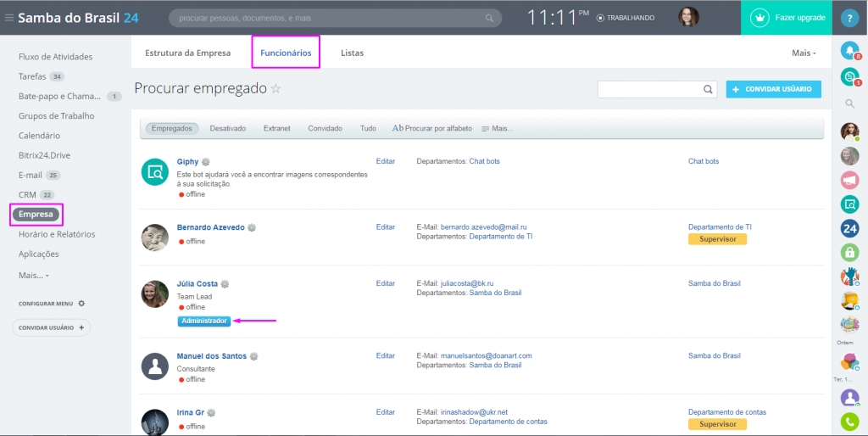868x436 pixels.
Task: Select the Empregados filter
Action: tap(172, 128)
